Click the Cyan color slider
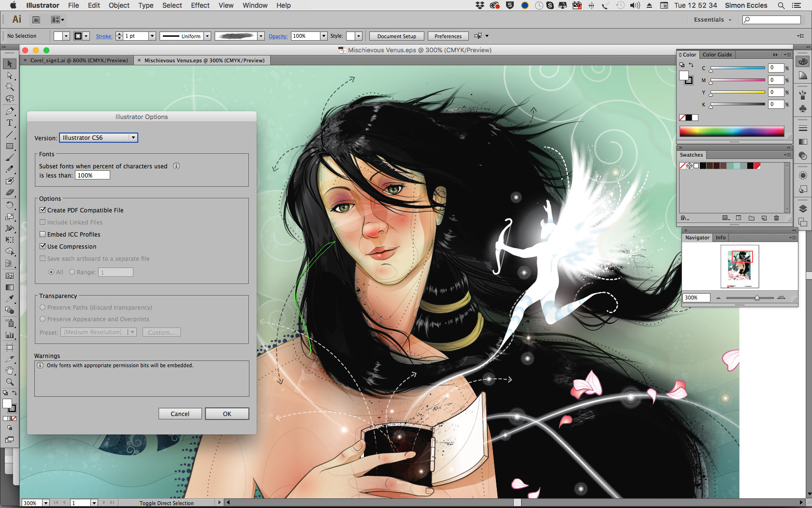Screen dimensions: 812x508 pyautogui.click(x=738, y=68)
